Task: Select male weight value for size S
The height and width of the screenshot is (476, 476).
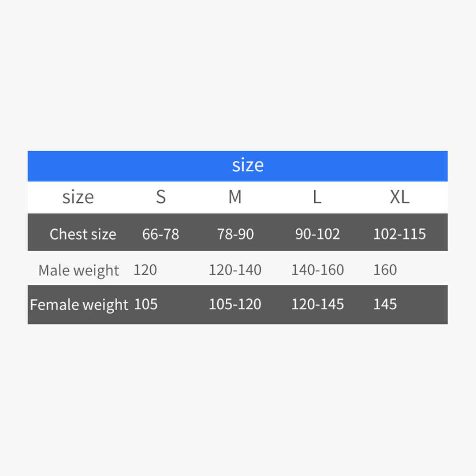Action: (x=145, y=270)
